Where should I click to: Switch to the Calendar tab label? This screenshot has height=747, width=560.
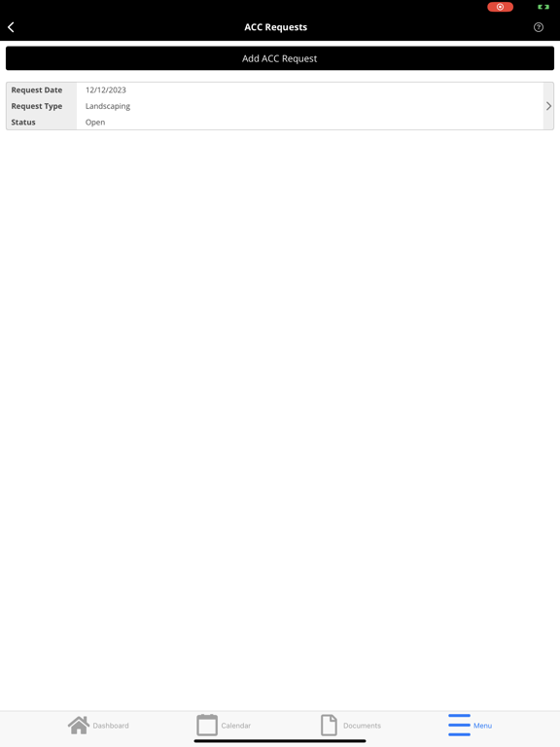coord(235,726)
